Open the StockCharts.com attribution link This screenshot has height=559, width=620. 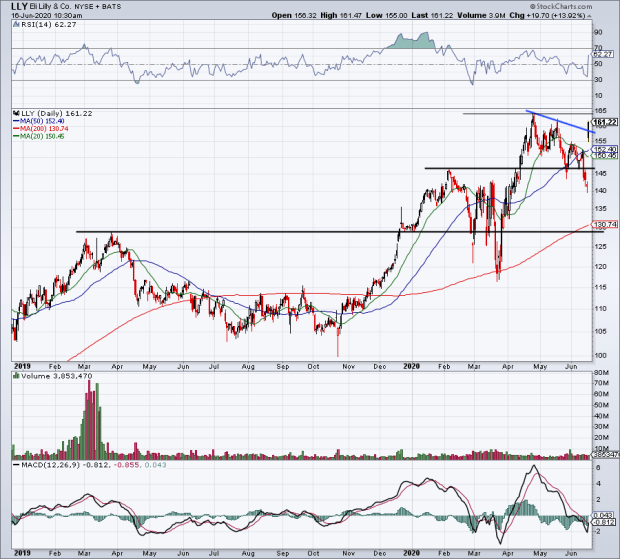click(561, 6)
